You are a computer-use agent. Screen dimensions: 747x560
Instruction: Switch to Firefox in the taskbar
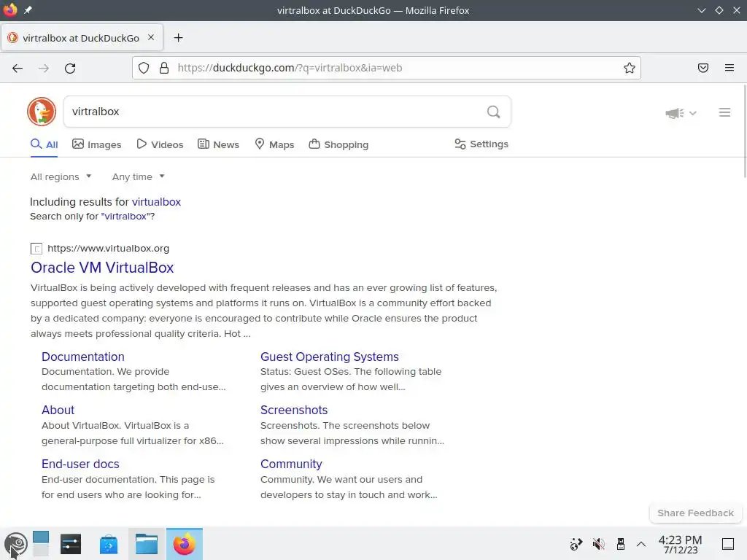tap(185, 544)
